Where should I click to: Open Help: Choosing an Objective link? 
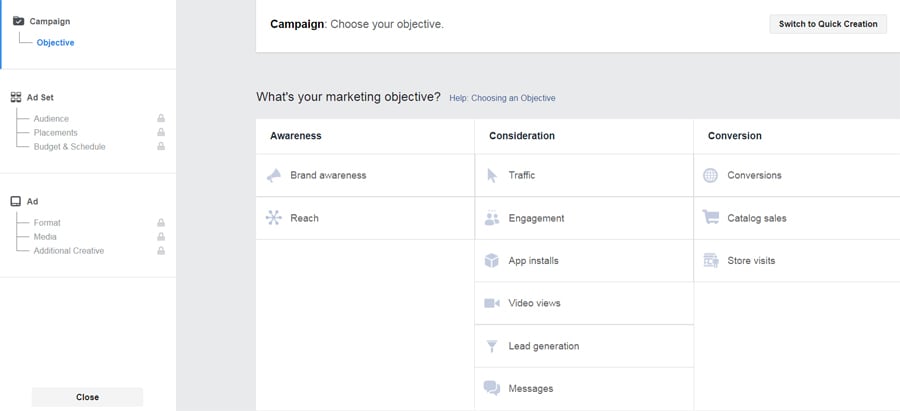(502, 98)
